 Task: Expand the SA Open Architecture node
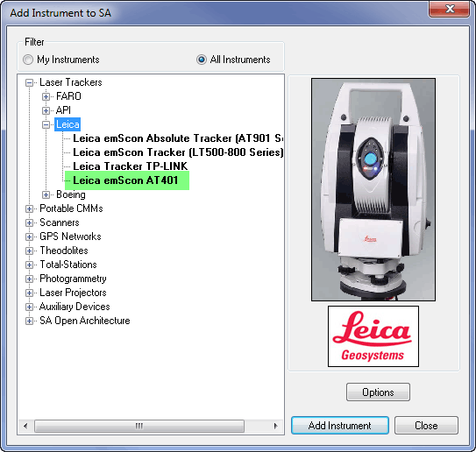click(x=30, y=321)
